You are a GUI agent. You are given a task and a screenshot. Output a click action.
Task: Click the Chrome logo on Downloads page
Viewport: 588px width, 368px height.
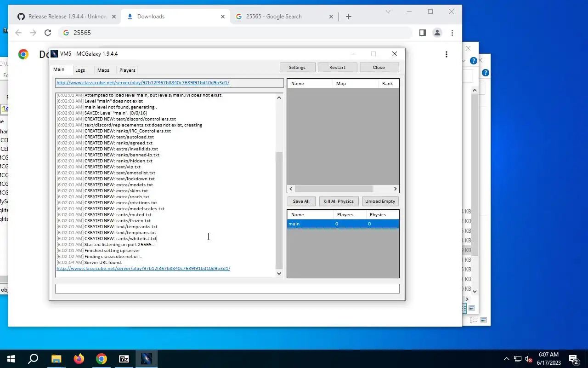pyautogui.click(x=23, y=54)
